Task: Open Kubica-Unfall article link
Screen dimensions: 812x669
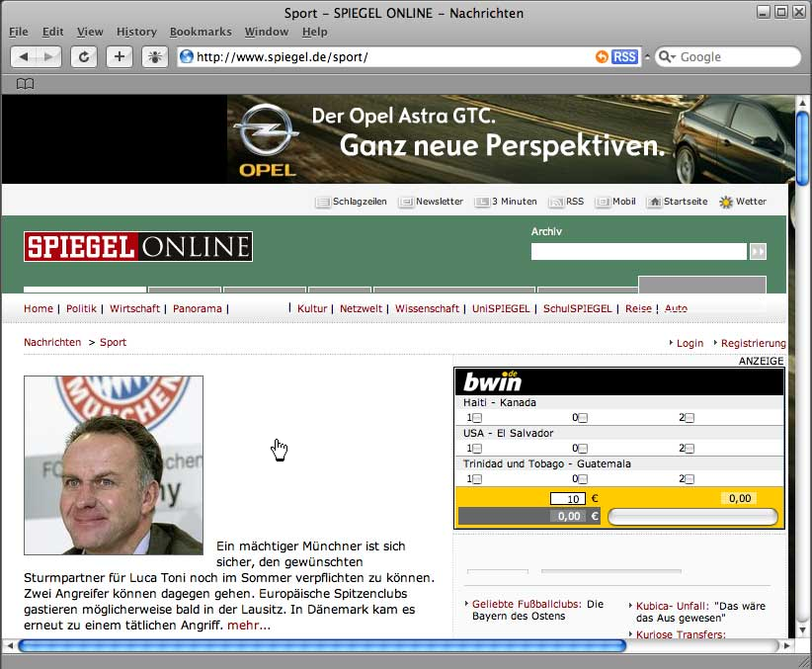Action: coord(672,607)
